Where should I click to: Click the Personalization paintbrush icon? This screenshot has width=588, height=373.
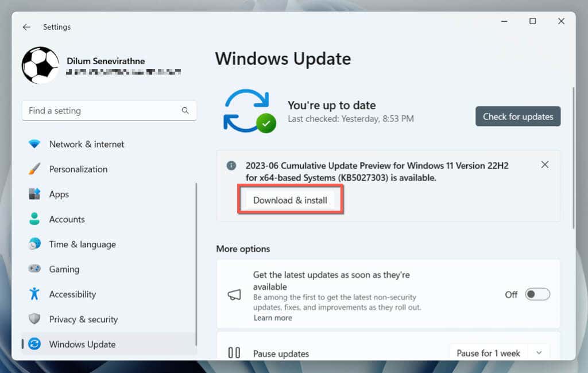pos(34,169)
